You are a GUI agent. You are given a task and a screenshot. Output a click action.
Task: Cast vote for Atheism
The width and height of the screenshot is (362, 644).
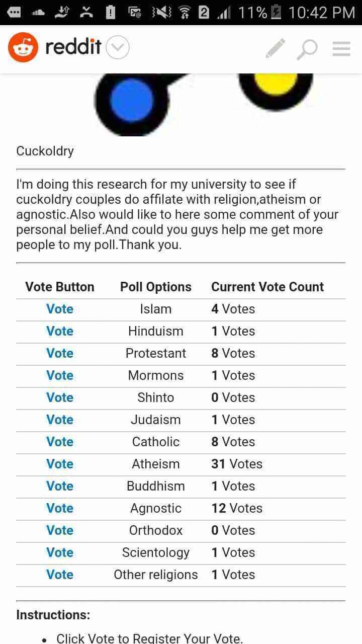tap(60, 464)
